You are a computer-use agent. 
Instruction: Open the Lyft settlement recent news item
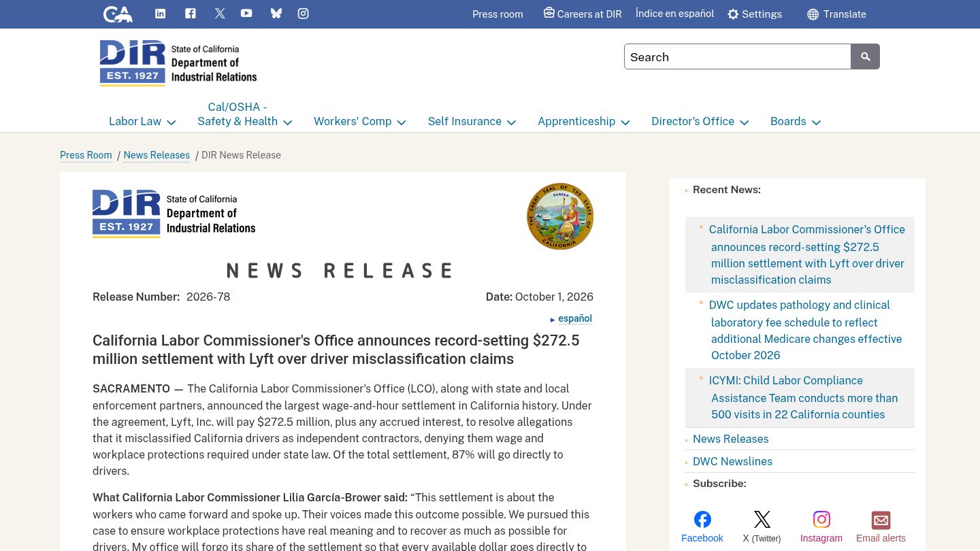point(807,254)
